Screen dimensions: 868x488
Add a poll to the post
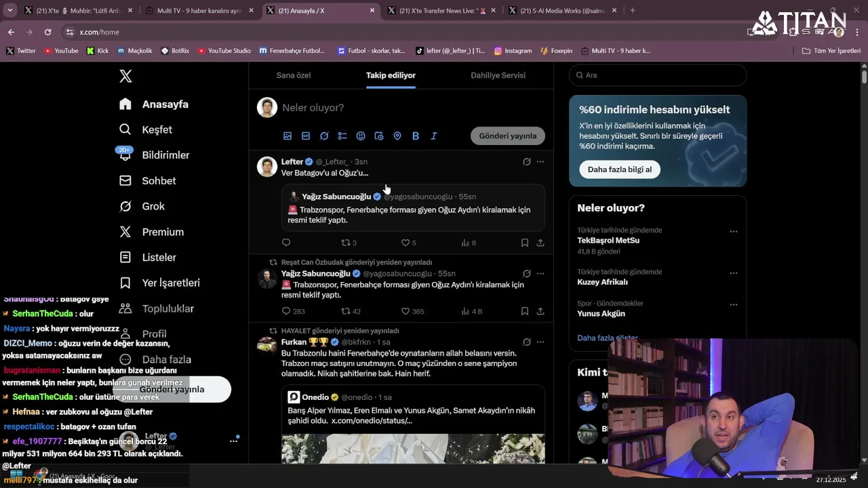[x=342, y=136]
